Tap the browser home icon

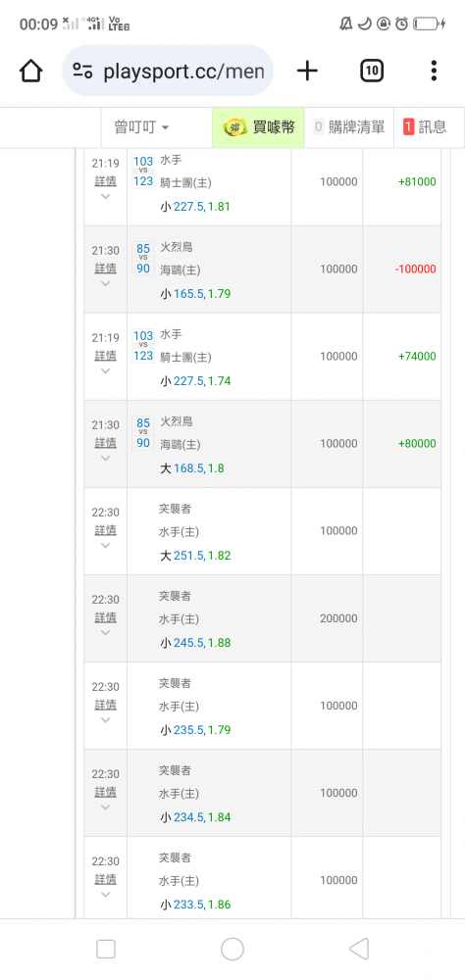click(x=30, y=71)
